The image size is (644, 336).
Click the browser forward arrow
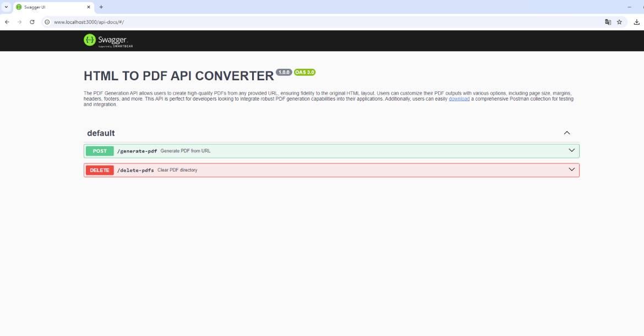(19, 22)
